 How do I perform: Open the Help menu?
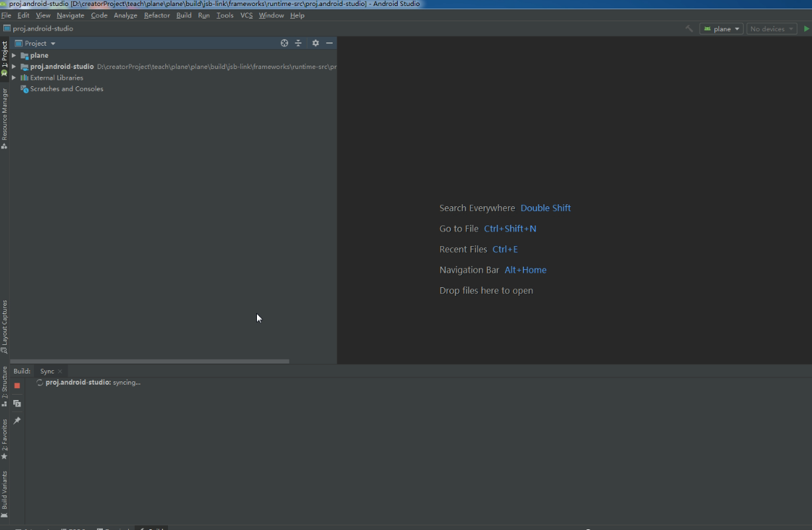(x=297, y=15)
